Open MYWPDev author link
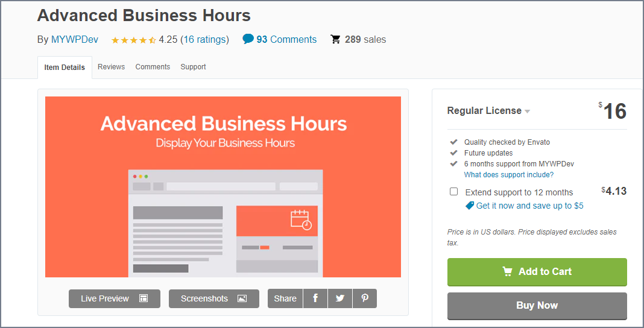644x328 pixels. pos(75,39)
